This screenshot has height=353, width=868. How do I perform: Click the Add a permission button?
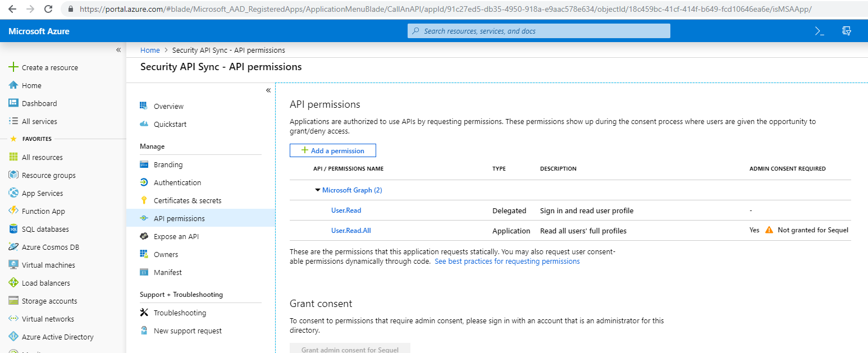pos(332,150)
